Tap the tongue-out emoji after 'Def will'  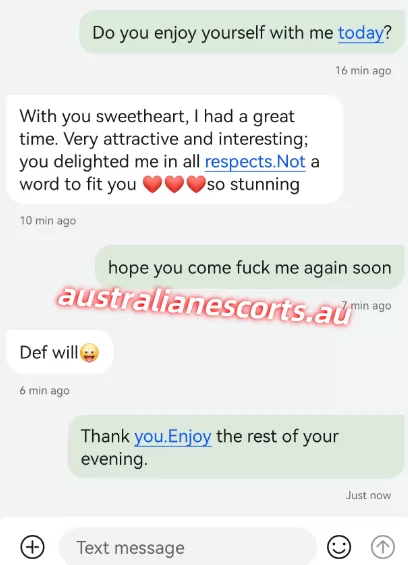89,352
